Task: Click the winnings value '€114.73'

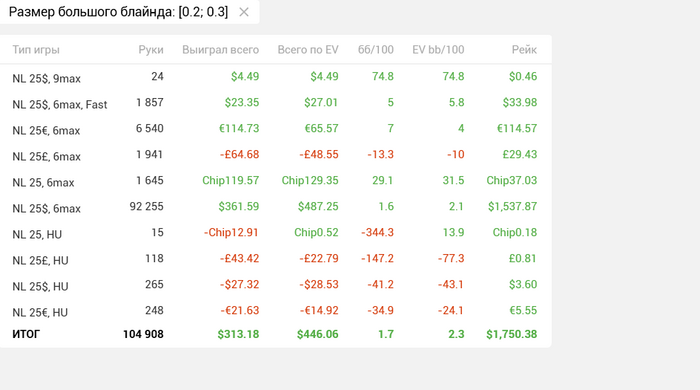Action: pos(239,129)
